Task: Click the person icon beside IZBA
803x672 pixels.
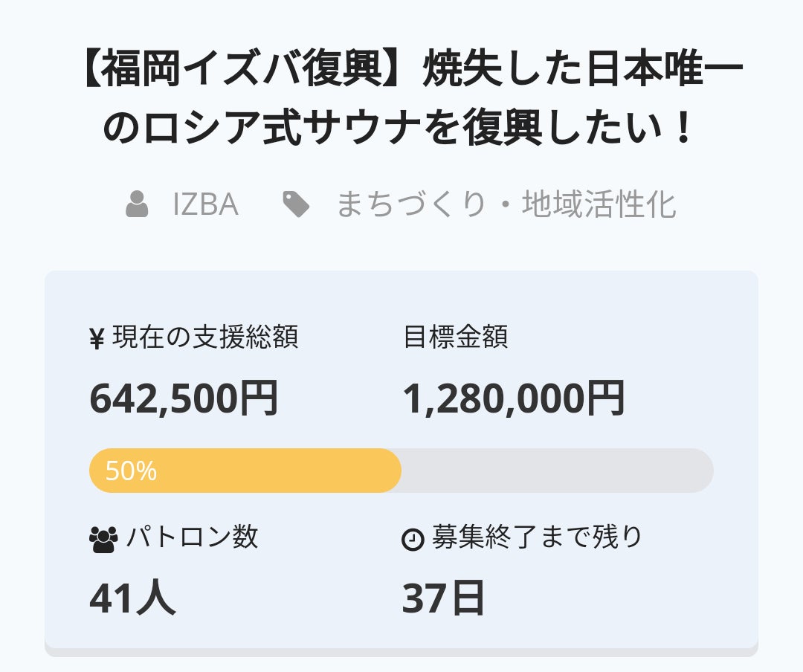Action: point(137,204)
